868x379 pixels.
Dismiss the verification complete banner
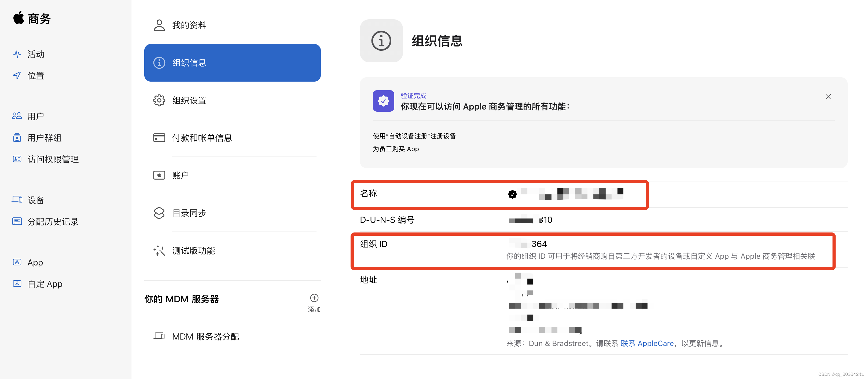coord(828,97)
